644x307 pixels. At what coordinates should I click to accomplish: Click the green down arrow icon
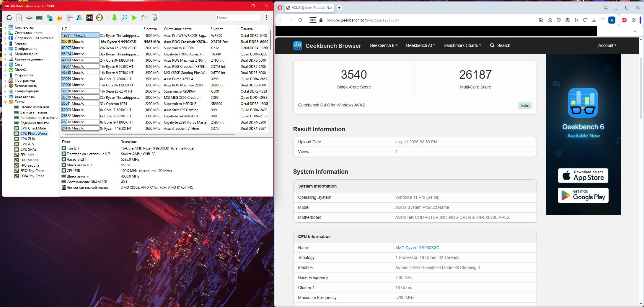coord(114,18)
